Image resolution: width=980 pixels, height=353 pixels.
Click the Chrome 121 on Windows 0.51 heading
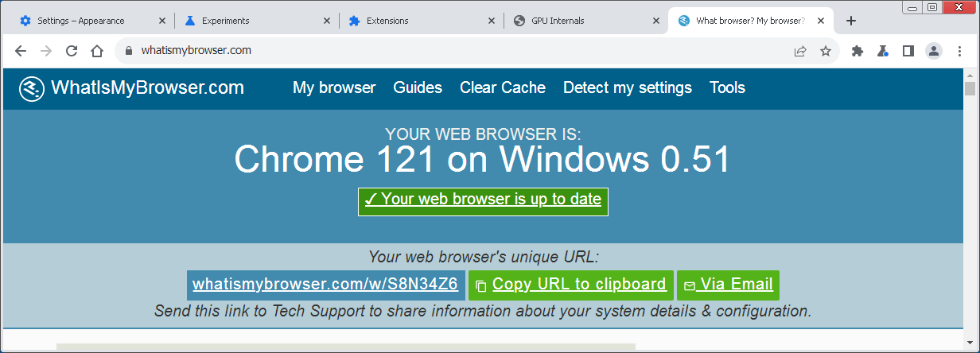[482, 160]
